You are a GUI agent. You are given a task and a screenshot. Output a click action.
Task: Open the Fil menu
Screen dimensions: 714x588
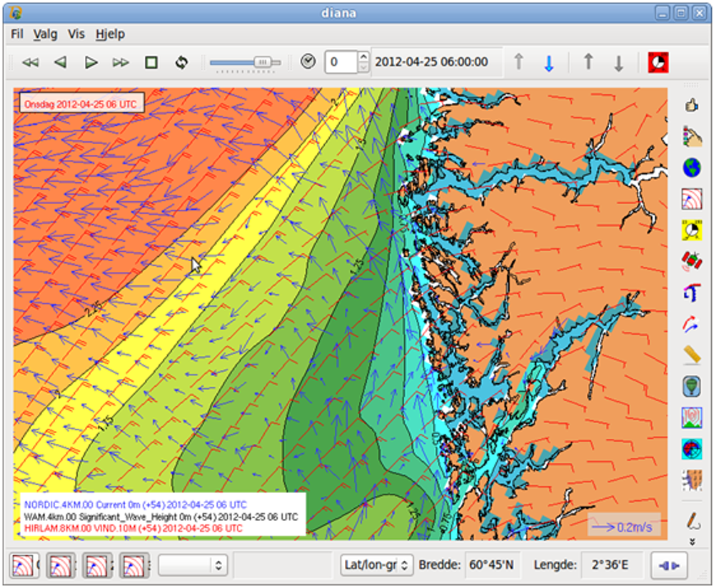pos(17,34)
